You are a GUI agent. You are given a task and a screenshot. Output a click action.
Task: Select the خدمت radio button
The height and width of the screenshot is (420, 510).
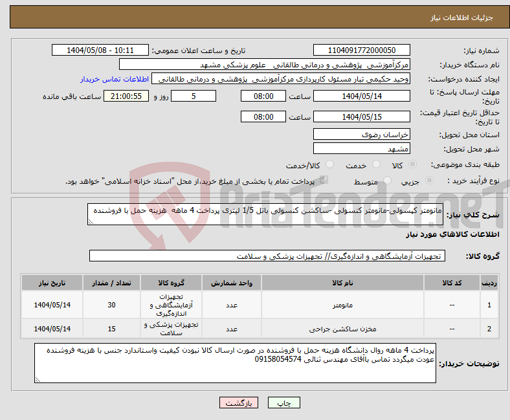[x=376, y=164]
